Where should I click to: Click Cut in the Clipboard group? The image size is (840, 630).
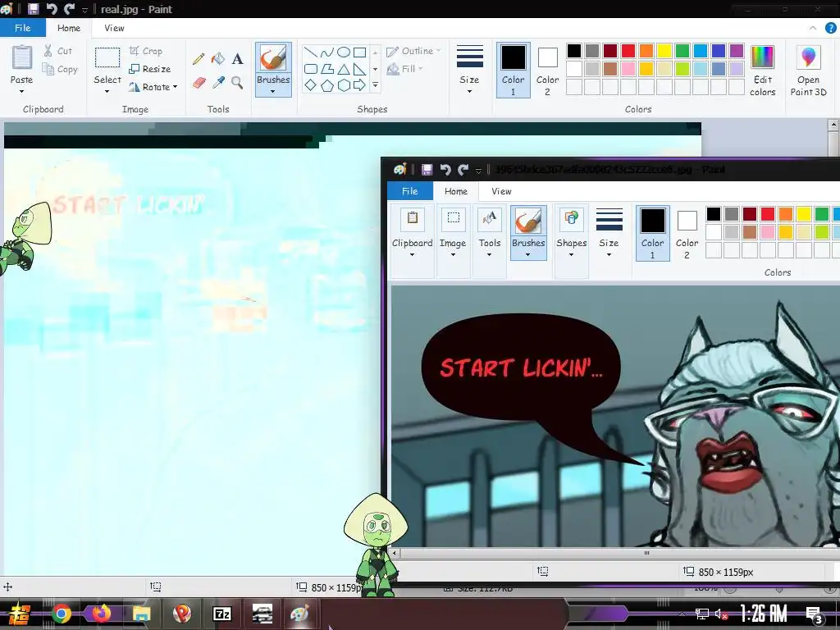(x=58, y=51)
